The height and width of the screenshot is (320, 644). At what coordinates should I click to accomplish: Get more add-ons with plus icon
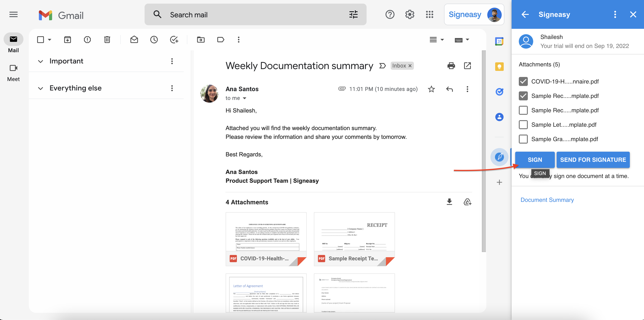[499, 182]
